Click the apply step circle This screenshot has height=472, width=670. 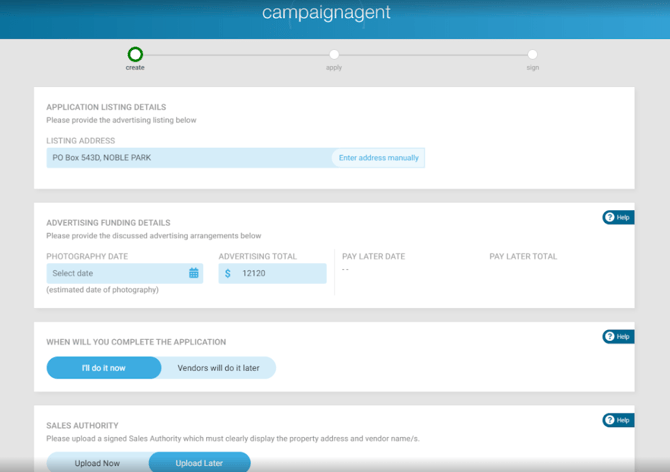pyautogui.click(x=334, y=54)
